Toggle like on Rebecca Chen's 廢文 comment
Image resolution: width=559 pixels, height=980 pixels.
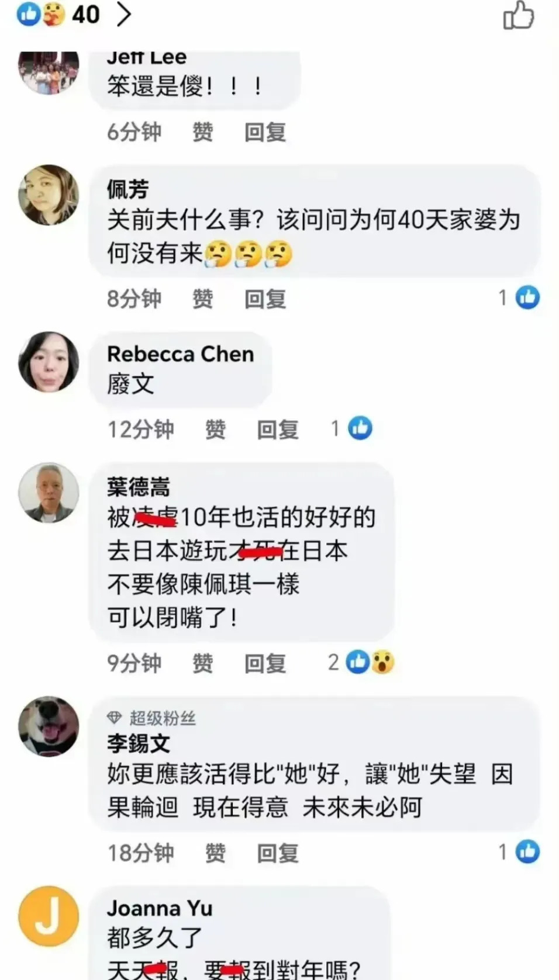click(x=215, y=430)
